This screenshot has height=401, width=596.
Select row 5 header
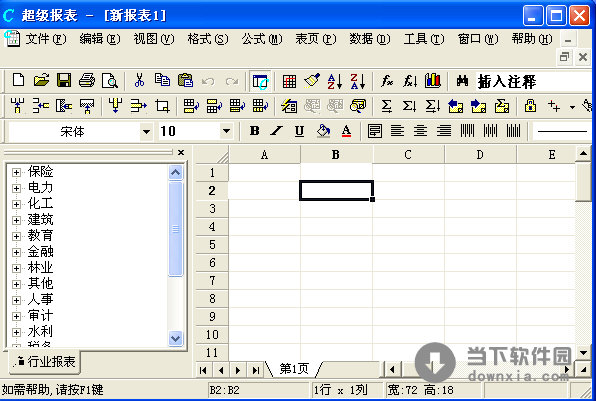coord(212,244)
